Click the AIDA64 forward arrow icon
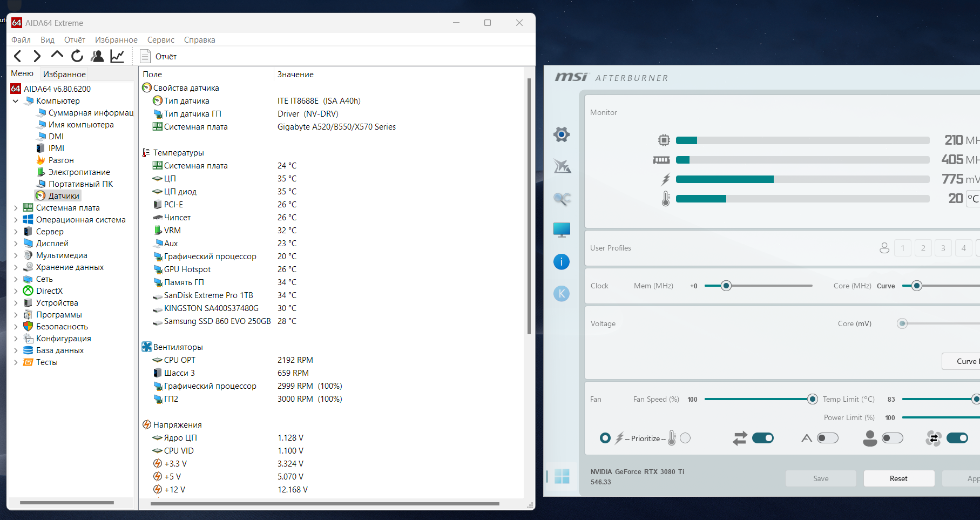This screenshot has width=980, height=520. pos(37,56)
